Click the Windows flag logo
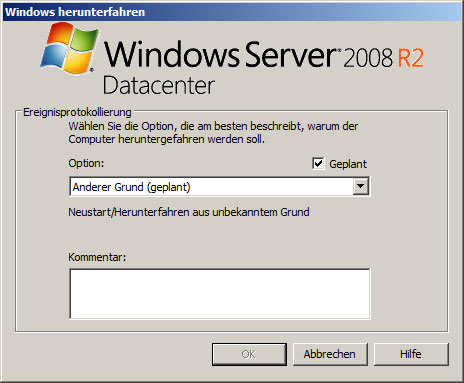Screen dimensions: 464x383 tap(69, 49)
